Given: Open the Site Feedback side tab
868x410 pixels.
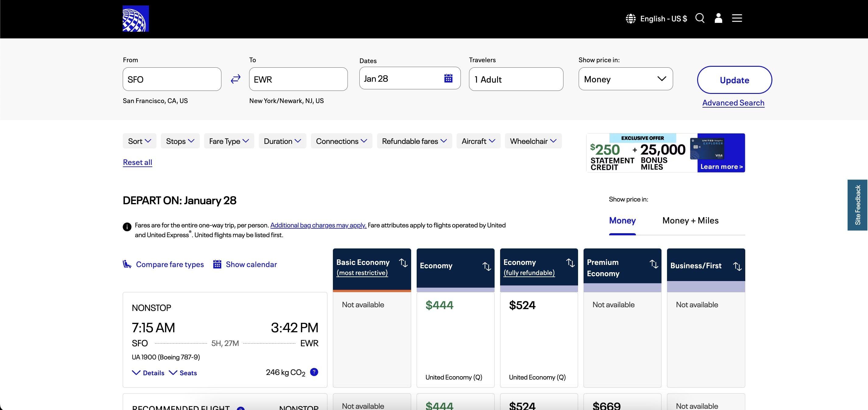Looking at the screenshot, I should click(858, 205).
